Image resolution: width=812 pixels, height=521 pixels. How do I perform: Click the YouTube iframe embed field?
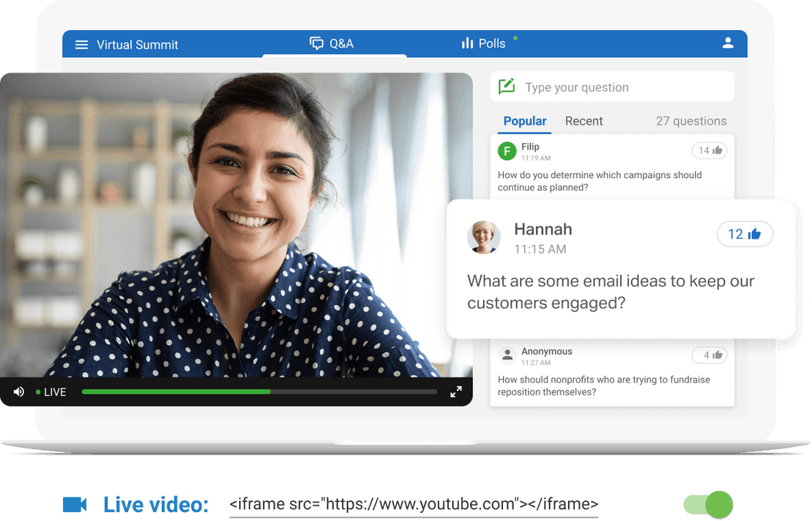(x=414, y=504)
